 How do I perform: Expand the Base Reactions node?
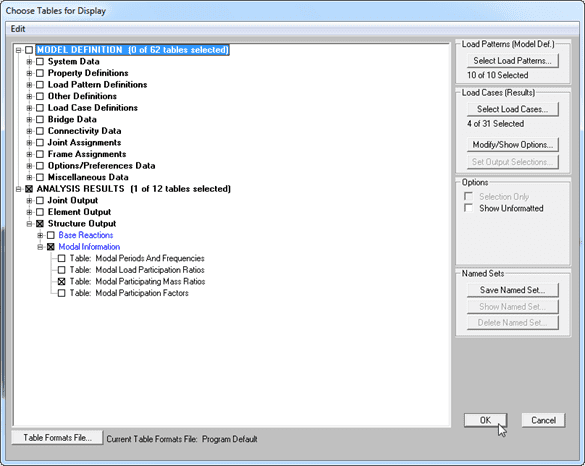(x=40, y=235)
